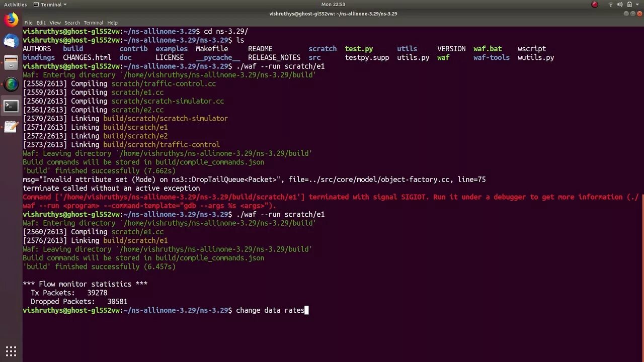This screenshot has width=644, height=362.
Task: Click the 'test.py' file name
Action: pyautogui.click(x=359, y=49)
